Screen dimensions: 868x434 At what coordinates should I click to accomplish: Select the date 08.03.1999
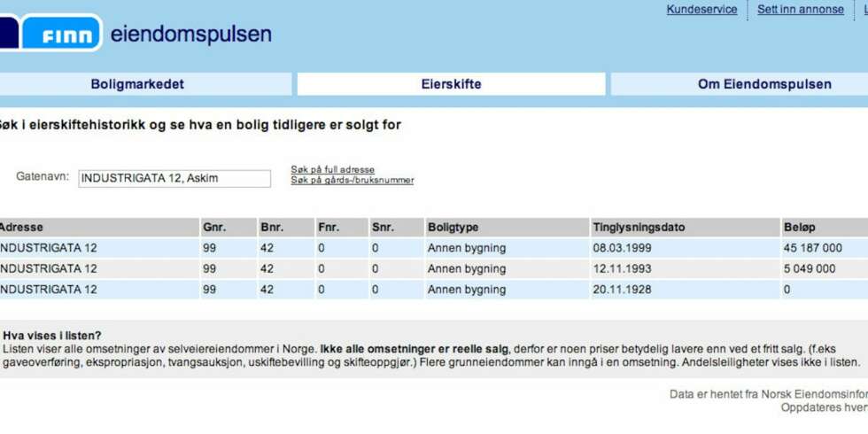point(622,248)
